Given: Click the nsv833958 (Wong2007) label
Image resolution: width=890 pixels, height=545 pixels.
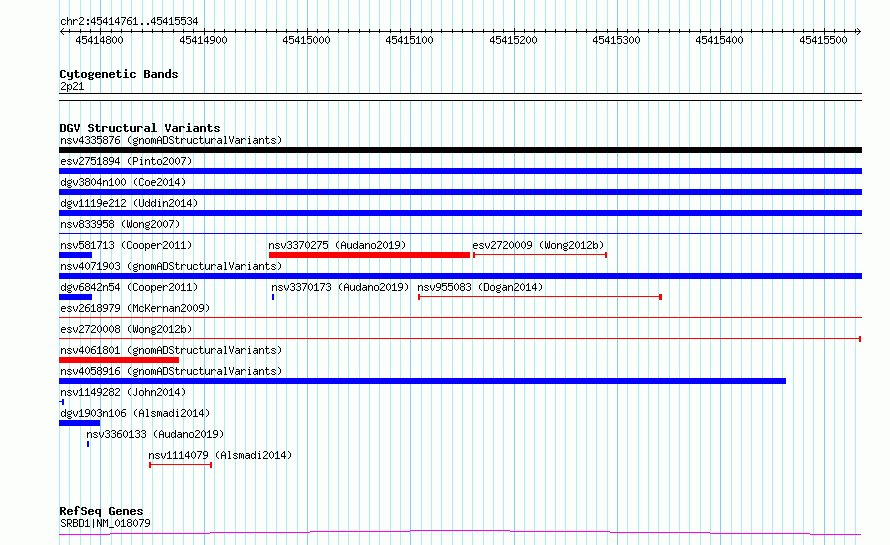Looking at the screenshot, I should (x=120, y=224).
